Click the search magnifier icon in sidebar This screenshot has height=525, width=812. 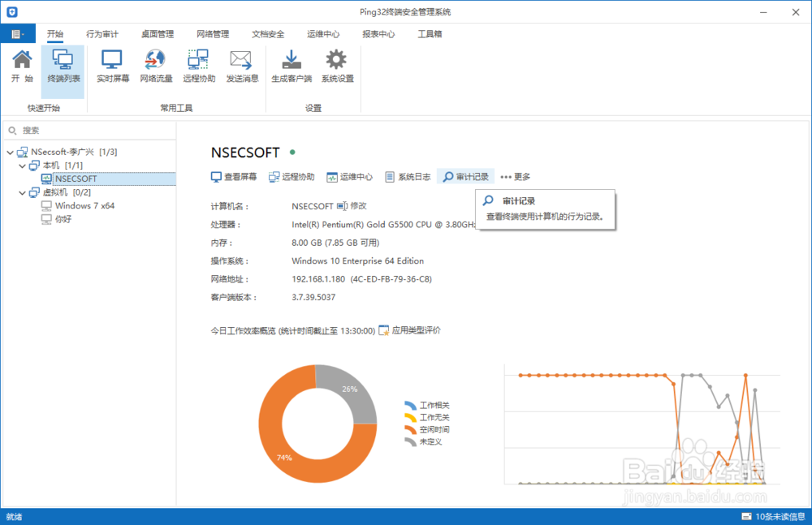[x=12, y=131]
